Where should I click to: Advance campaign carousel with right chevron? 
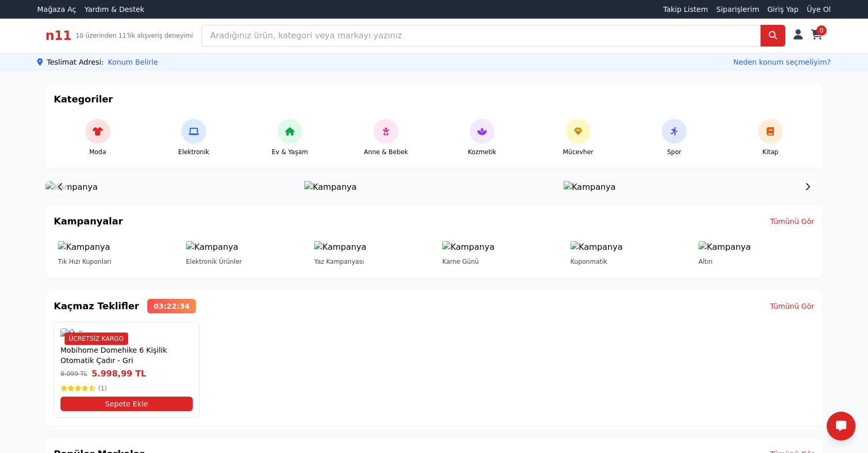pyautogui.click(x=808, y=187)
